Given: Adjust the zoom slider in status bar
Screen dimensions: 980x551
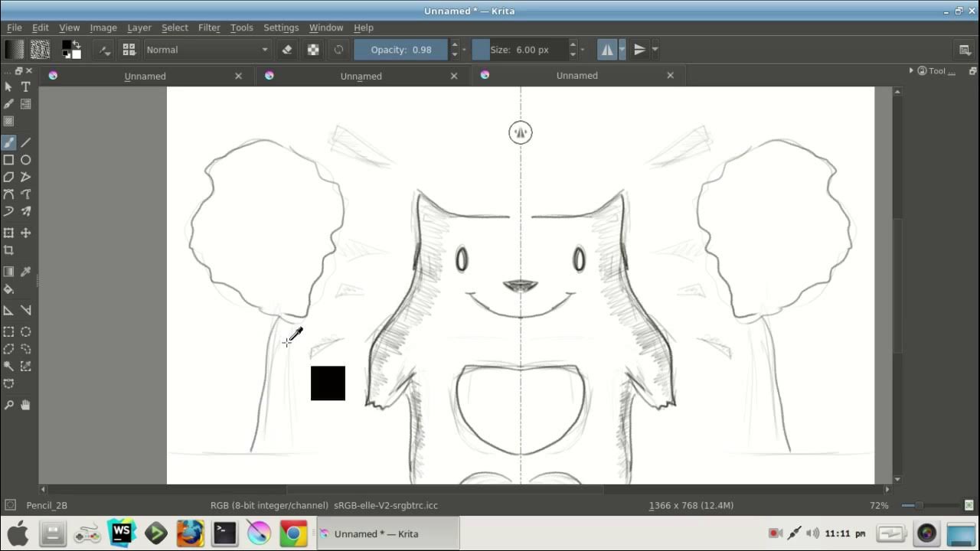Looking at the screenshot, I should point(930,505).
